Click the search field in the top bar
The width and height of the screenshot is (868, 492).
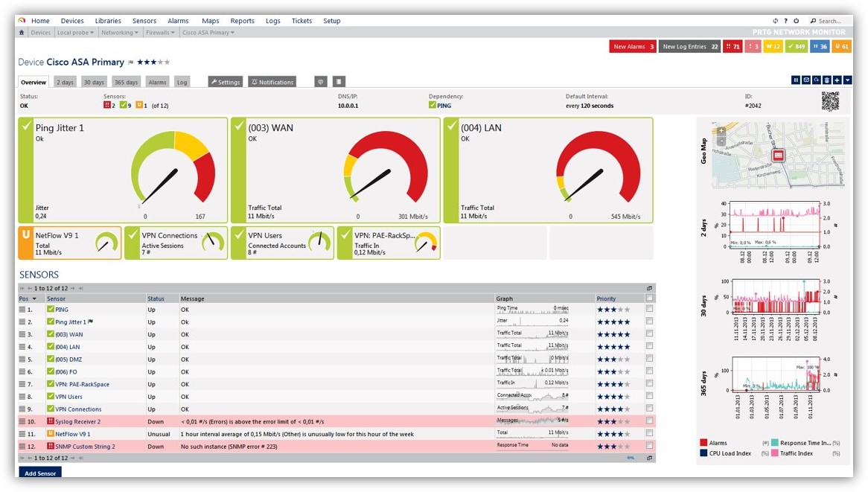pos(830,21)
